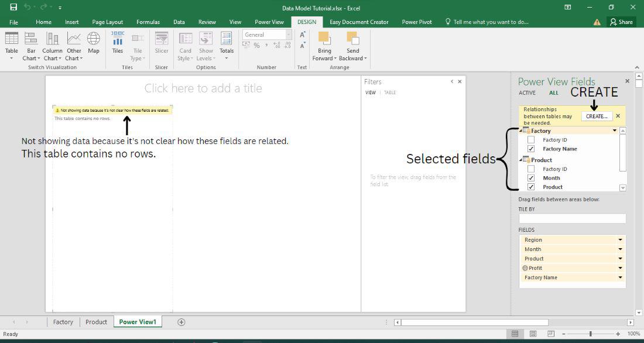This screenshot has width=644, height=343.
Task: Zoom out with the minus icon
Action: point(563,334)
